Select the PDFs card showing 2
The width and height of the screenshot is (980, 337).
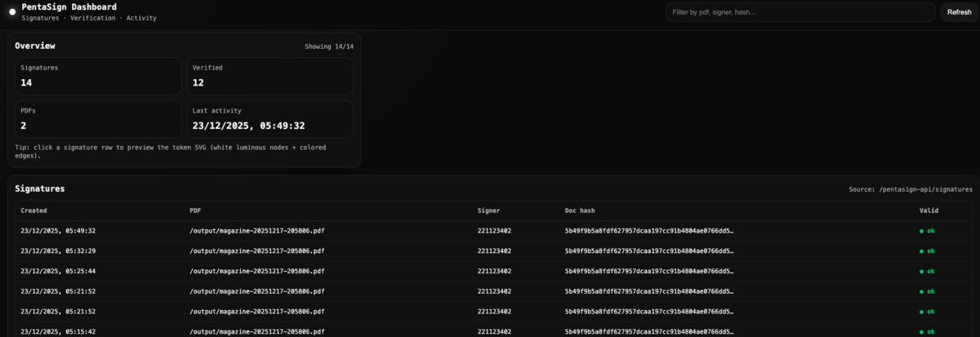(x=98, y=119)
